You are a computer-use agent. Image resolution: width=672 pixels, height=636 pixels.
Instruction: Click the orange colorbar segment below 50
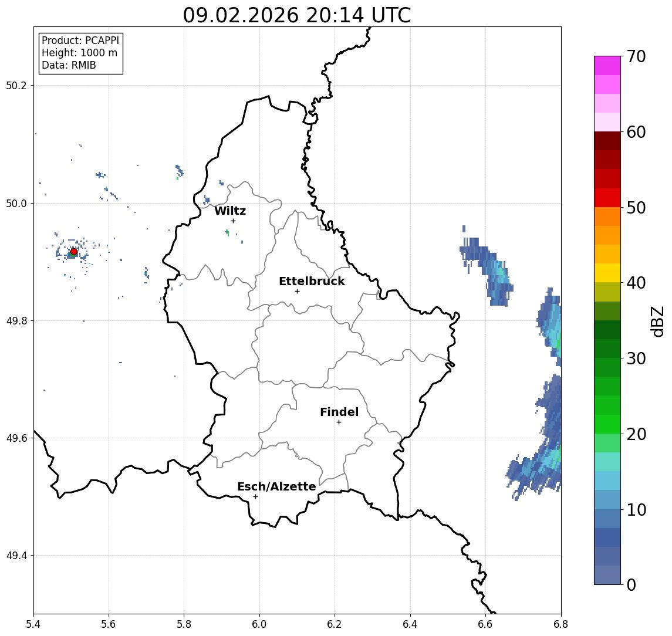pos(607,216)
